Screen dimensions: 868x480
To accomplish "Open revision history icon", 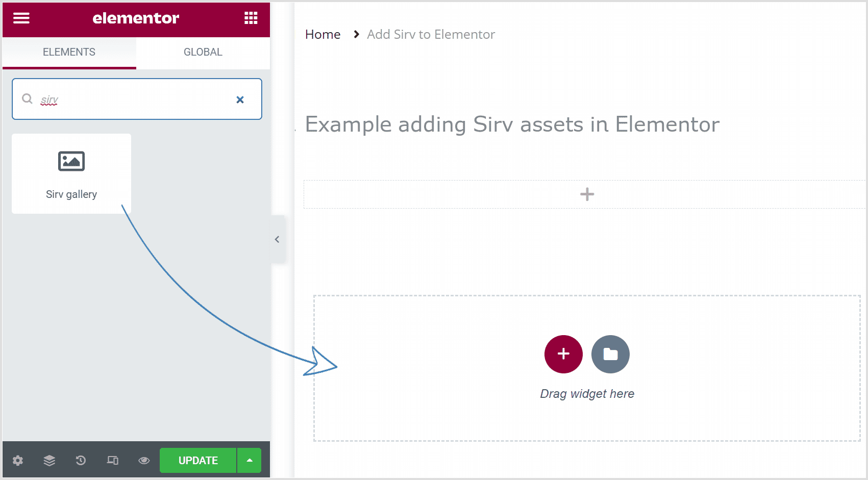I will click(81, 461).
